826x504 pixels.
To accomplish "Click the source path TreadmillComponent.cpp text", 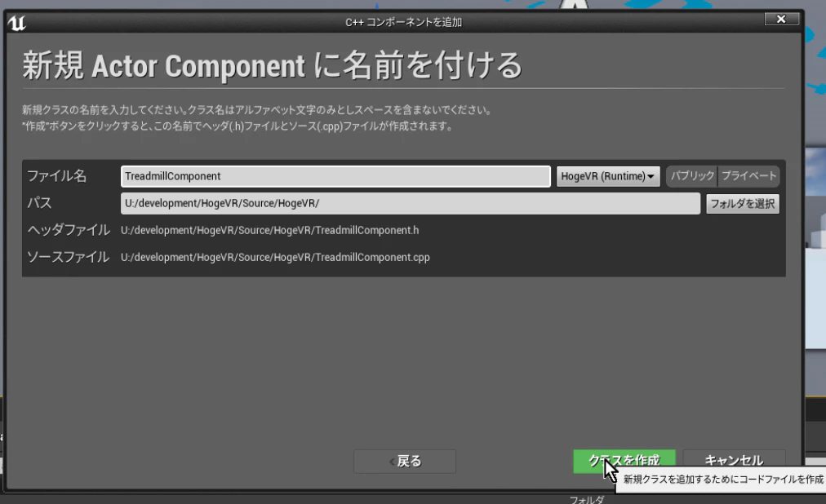I will (275, 257).
